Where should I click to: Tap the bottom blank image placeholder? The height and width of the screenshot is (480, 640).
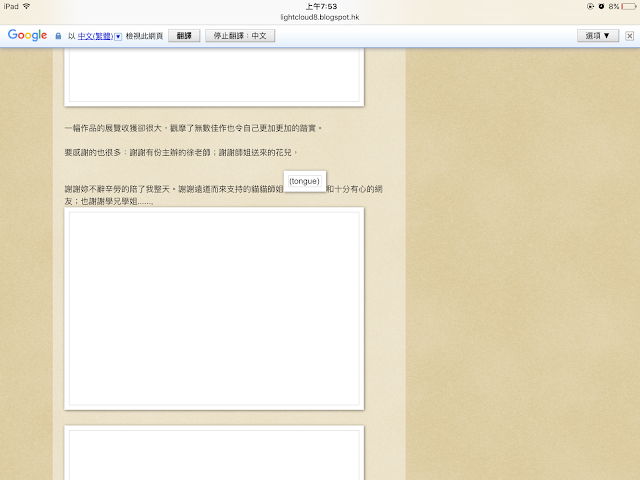214,453
